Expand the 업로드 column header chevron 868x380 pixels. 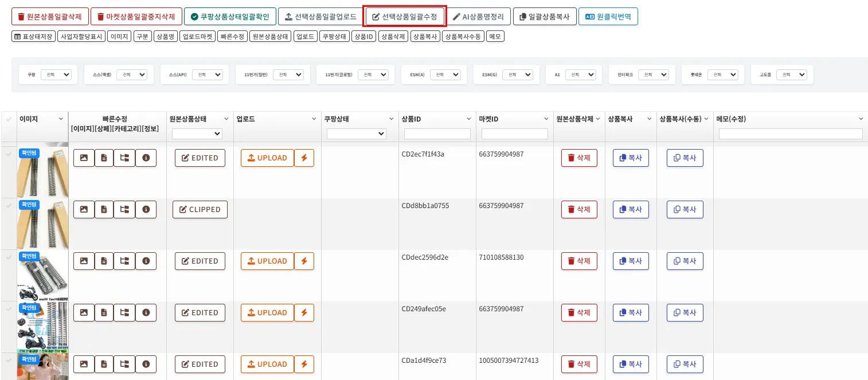pos(314,119)
